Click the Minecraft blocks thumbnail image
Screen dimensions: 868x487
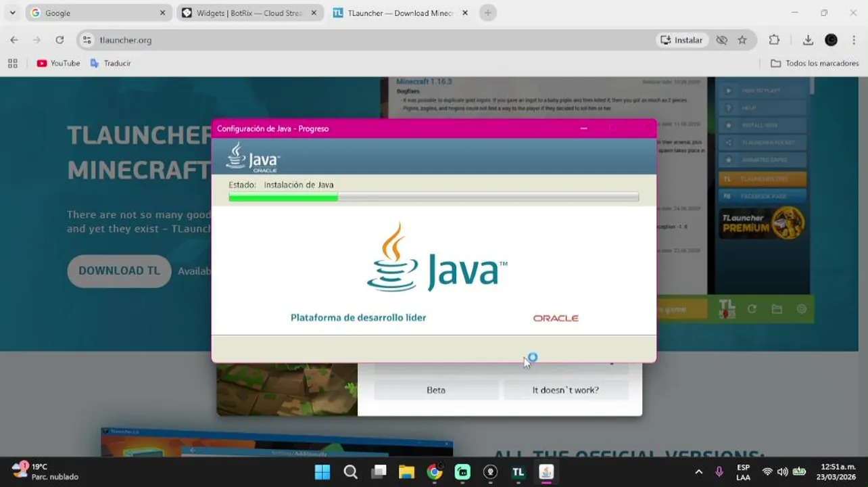[x=287, y=390]
